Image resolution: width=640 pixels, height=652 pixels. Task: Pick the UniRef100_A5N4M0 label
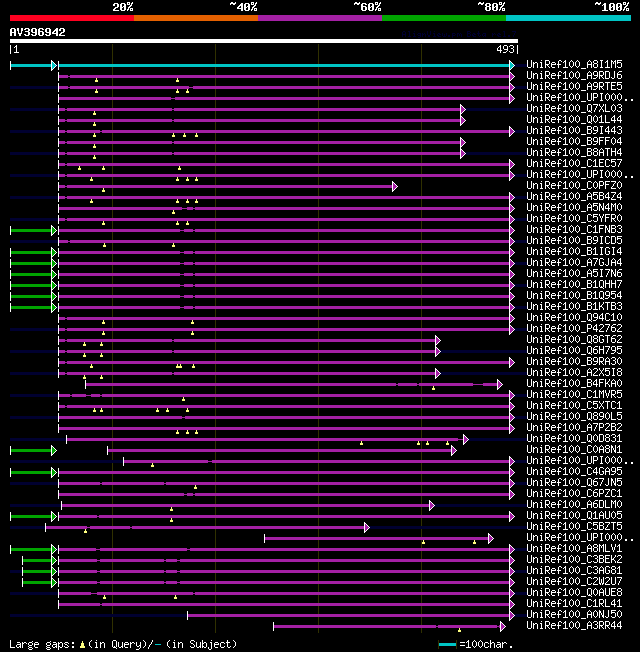[x=574, y=207]
